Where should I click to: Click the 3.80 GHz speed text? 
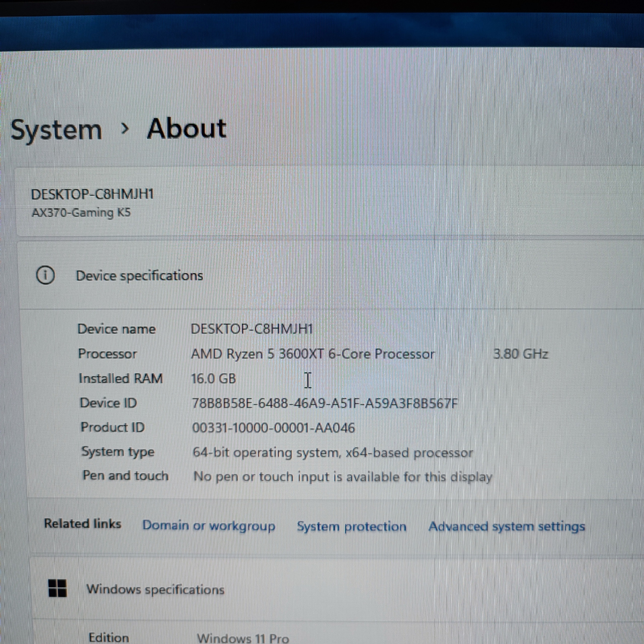tap(520, 354)
